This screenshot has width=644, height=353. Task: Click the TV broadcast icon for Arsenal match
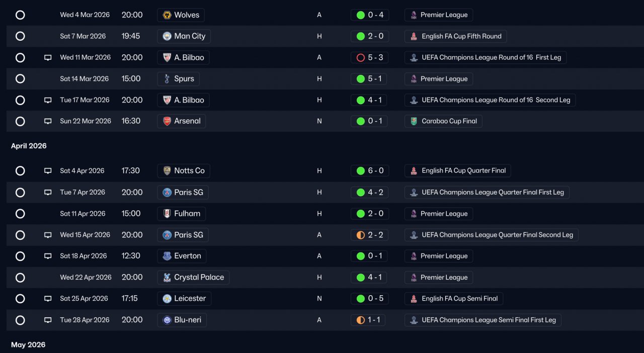coord(48,121)
